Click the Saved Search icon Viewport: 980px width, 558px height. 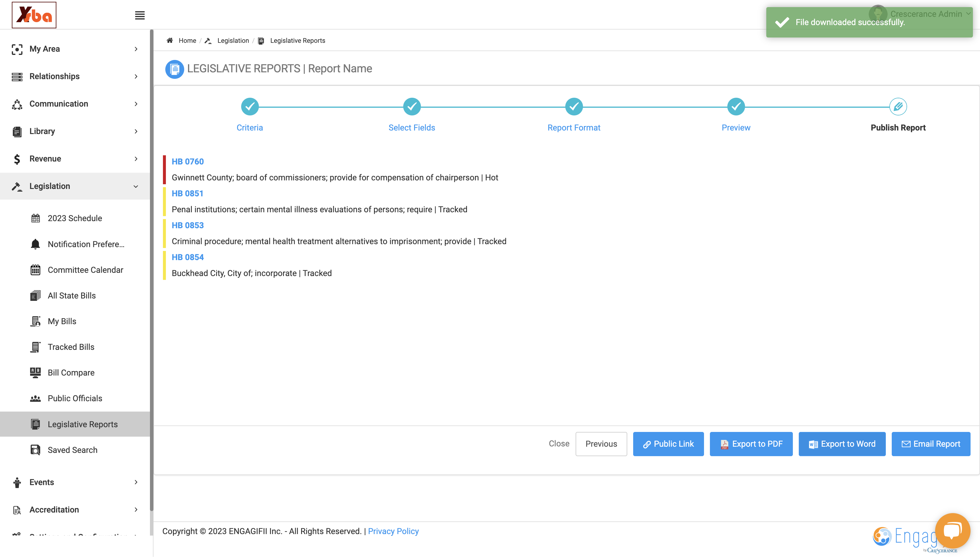pos(35,450)
